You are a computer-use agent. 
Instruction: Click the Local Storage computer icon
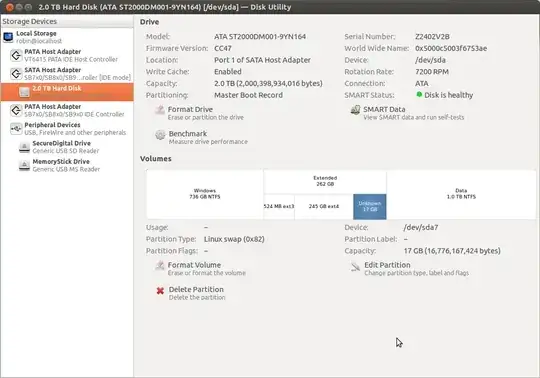8,37
